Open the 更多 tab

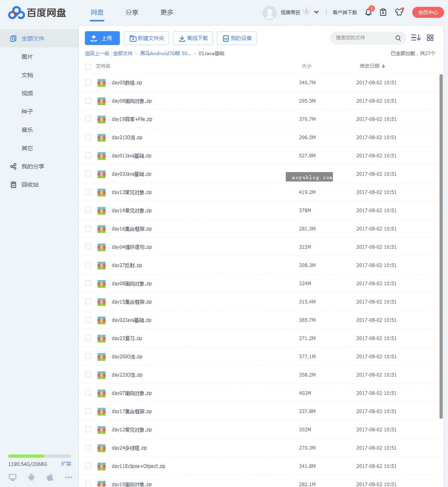point(167,12)
